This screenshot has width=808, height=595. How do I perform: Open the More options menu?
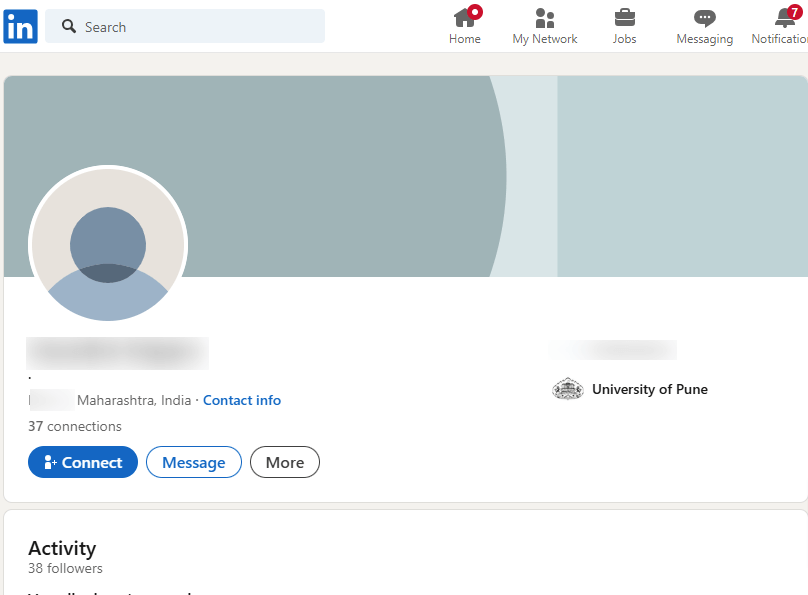285,462
